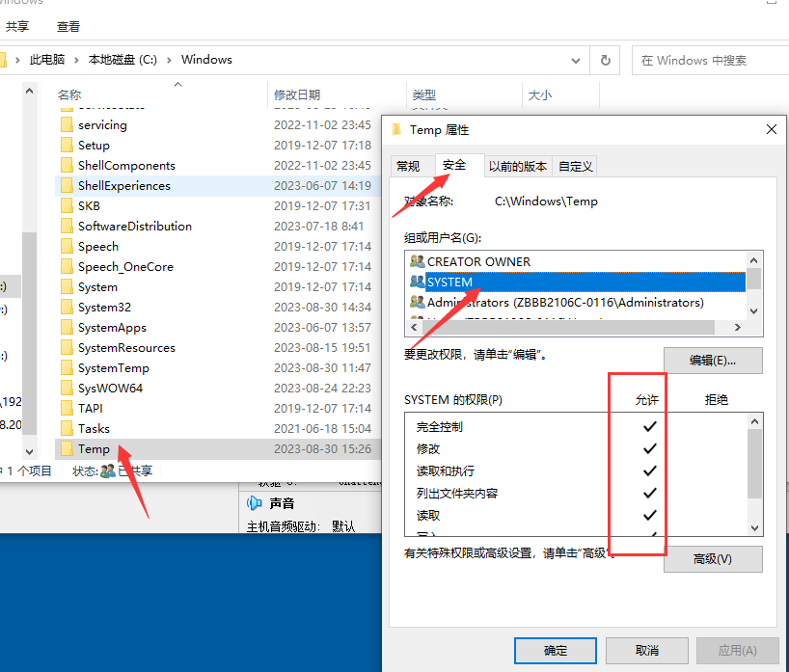Click the 确定 button
The width and height of the screenshot is (789, 672).
555,651
